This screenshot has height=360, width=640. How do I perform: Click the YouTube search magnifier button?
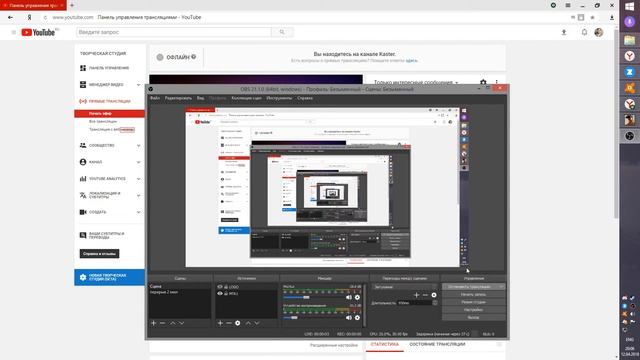tap(282, 32)
